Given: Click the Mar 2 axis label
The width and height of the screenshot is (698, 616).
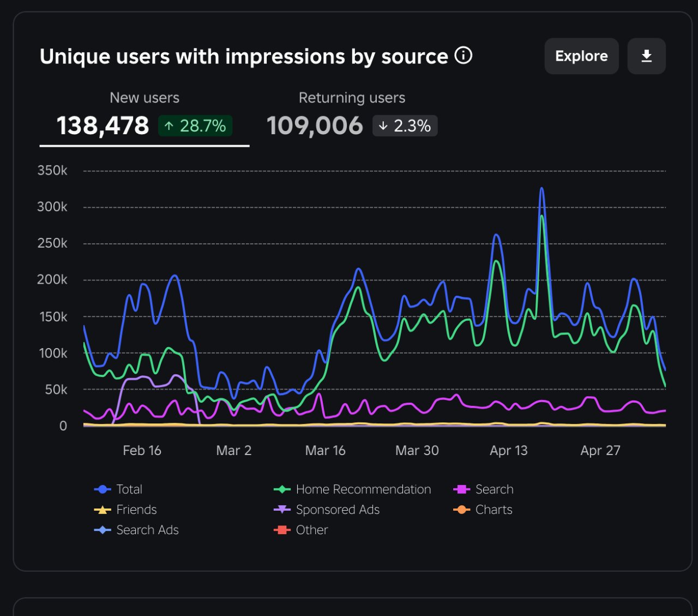Looking at the screenshot, I should (234, 451).
